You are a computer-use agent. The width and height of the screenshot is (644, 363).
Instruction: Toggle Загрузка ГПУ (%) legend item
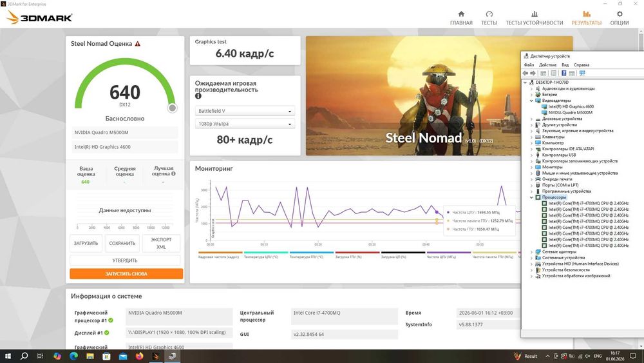357,255
